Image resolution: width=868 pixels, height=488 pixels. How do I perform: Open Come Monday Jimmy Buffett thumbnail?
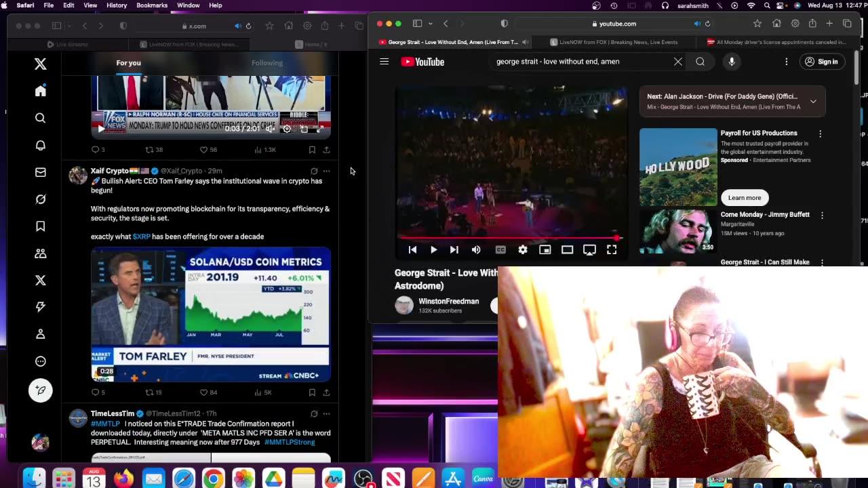pyautogui.click(x=678, y=231)
